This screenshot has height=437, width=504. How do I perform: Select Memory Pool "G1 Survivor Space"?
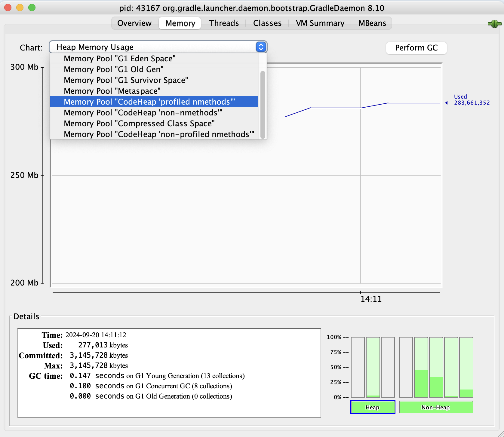coord(126,80)
